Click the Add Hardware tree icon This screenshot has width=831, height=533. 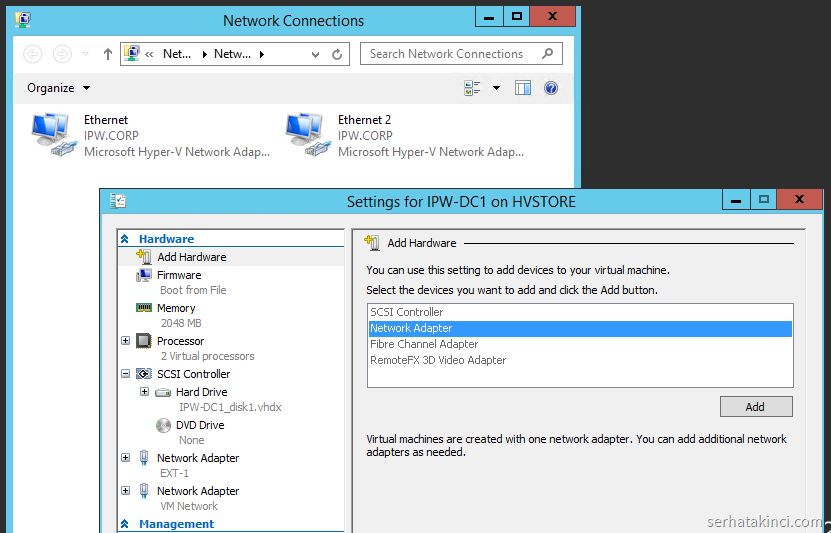coord(144,256)
